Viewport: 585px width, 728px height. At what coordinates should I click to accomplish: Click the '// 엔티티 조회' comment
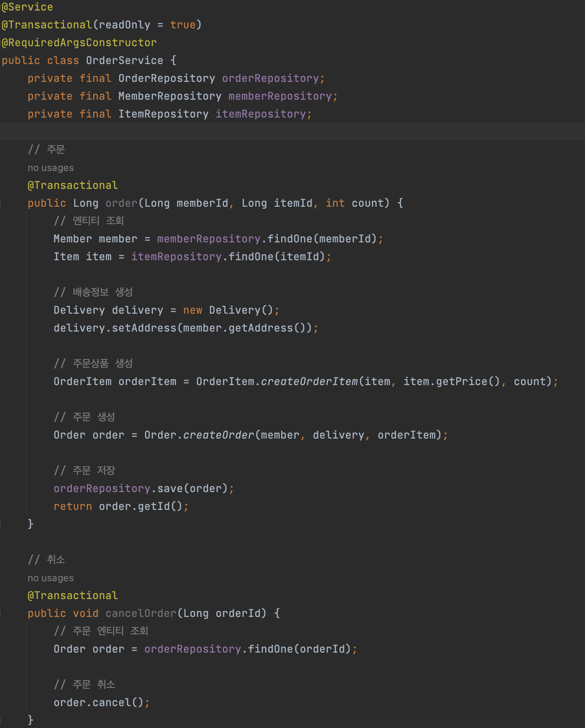(88, 221)
